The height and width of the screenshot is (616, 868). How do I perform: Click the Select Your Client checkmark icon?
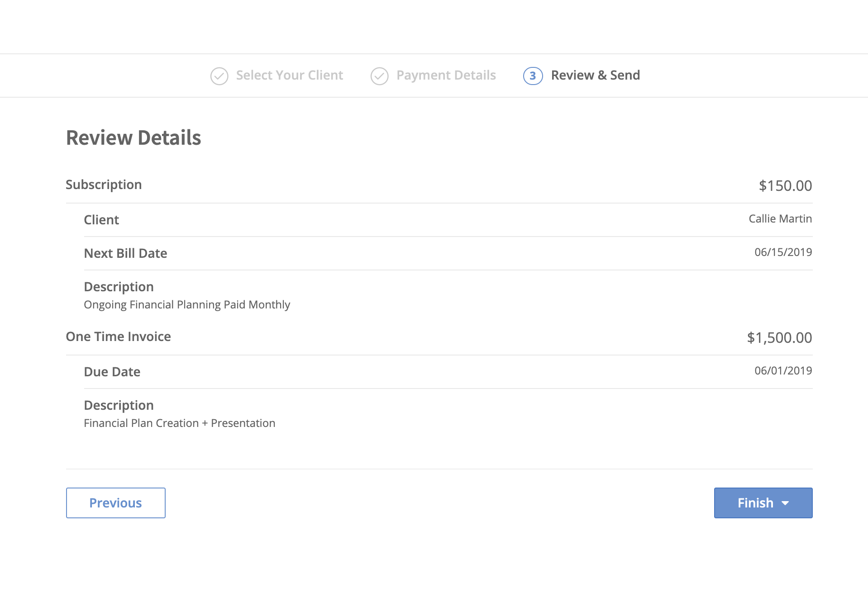pos(219,76)
